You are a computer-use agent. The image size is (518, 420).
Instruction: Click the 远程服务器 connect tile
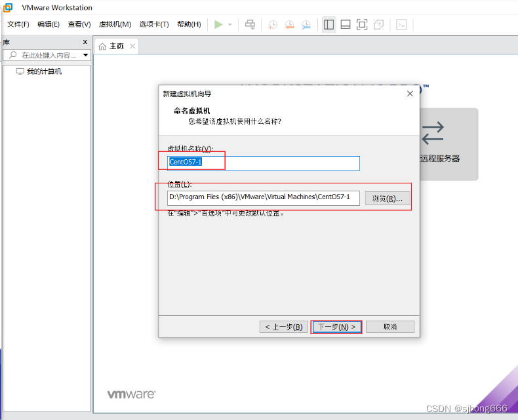448,144
